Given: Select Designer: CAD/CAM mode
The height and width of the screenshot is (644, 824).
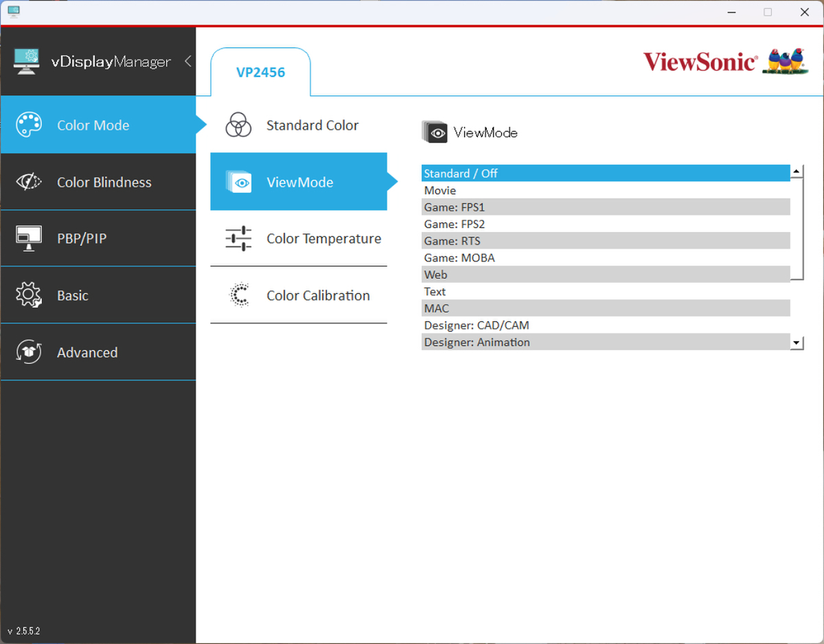Looking at the screenshot, I should [477, 325].
